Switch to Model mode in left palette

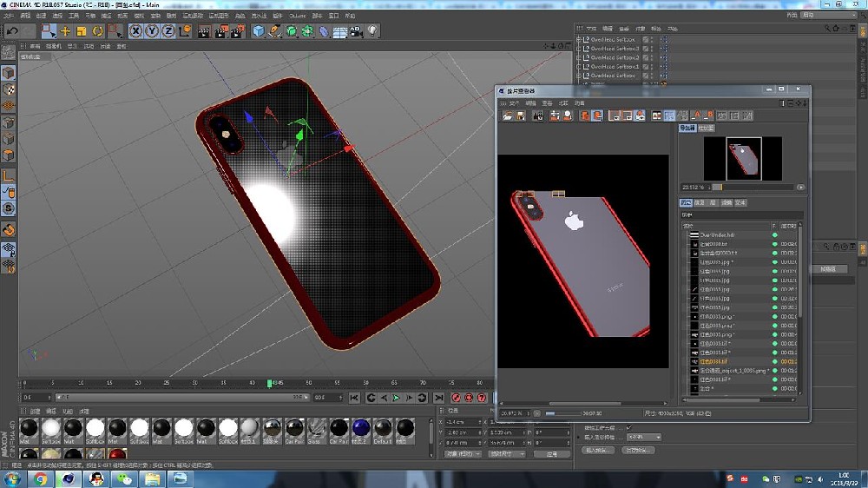click(x=9, y=73)
